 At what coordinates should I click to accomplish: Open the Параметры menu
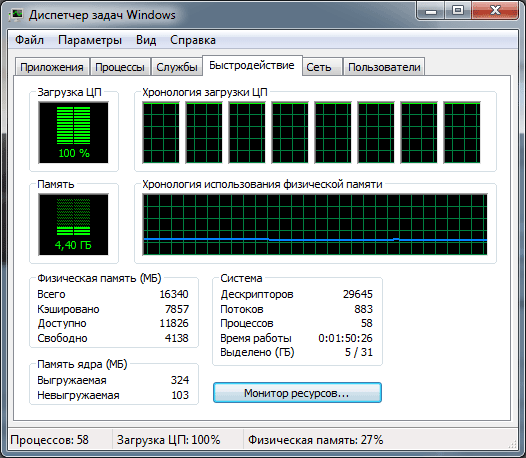click(x=90, y=40)
